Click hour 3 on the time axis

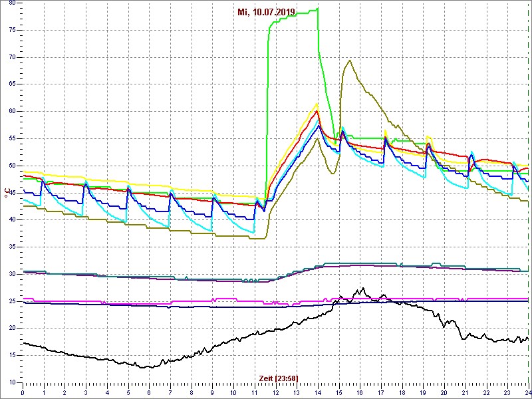pos(86,393)
